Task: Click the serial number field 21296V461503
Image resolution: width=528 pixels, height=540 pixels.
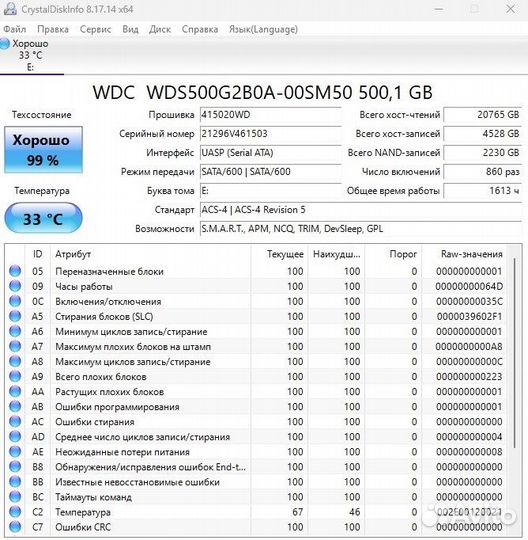Action: coord(271,134)
